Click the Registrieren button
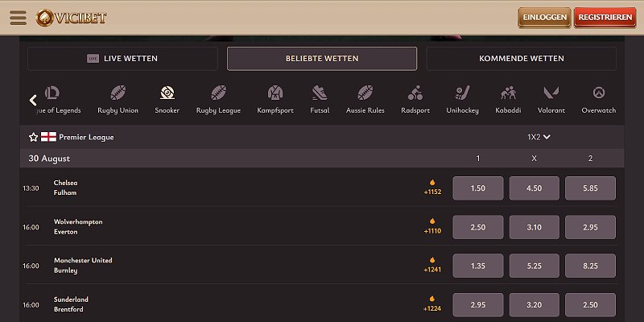This screenshot has height=322, width=644. click(x=604, y=18)
